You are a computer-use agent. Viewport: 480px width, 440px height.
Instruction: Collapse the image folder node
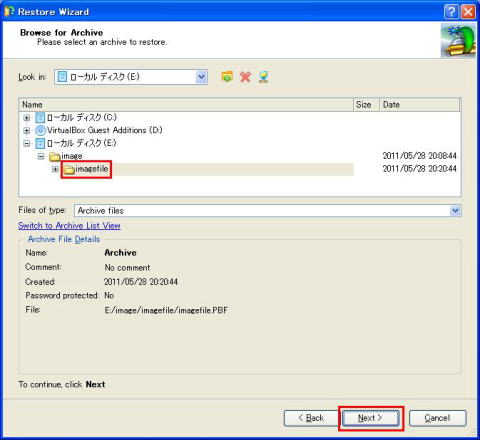[x=41, y=156]
